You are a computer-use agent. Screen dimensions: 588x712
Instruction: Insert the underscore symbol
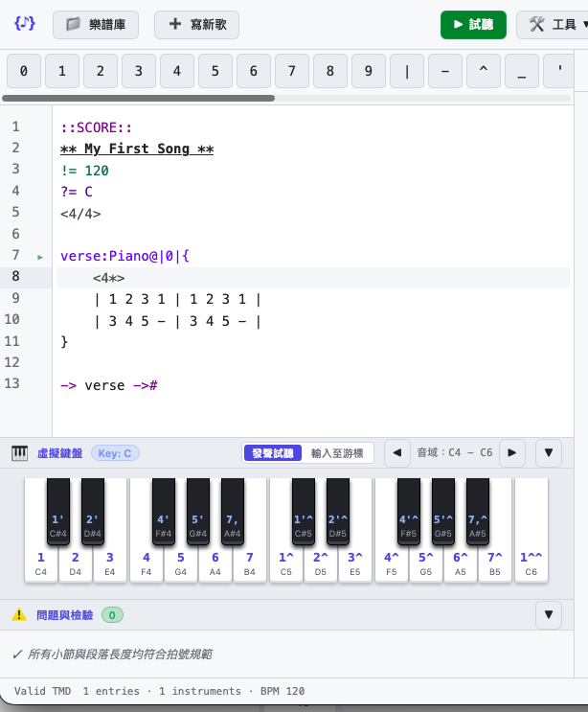point(522,71)
